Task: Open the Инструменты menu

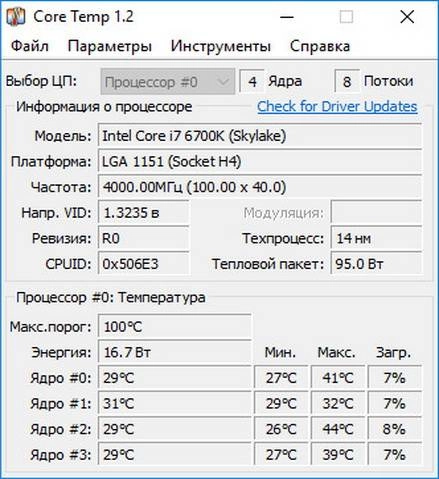Action: (221, 46)
